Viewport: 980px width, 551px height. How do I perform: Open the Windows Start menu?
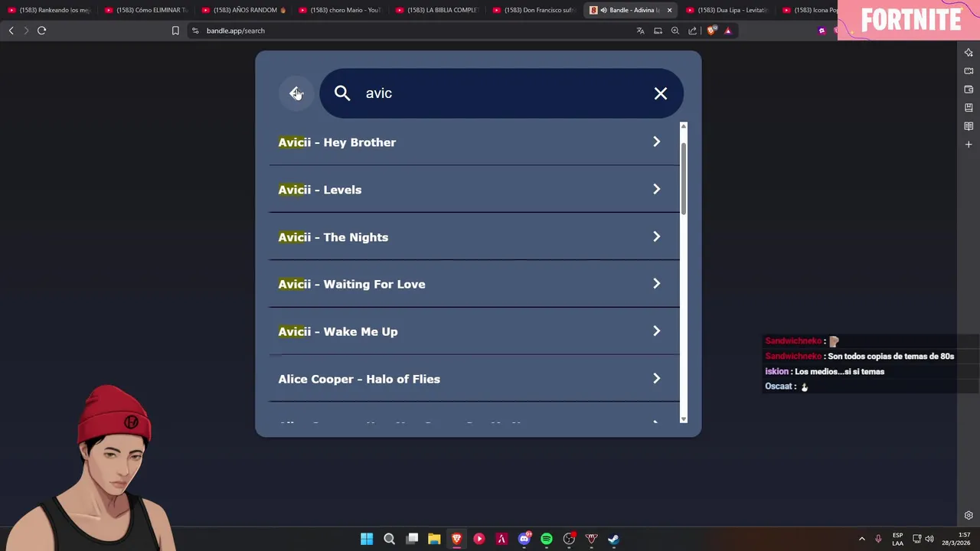(x=367, y=539)
